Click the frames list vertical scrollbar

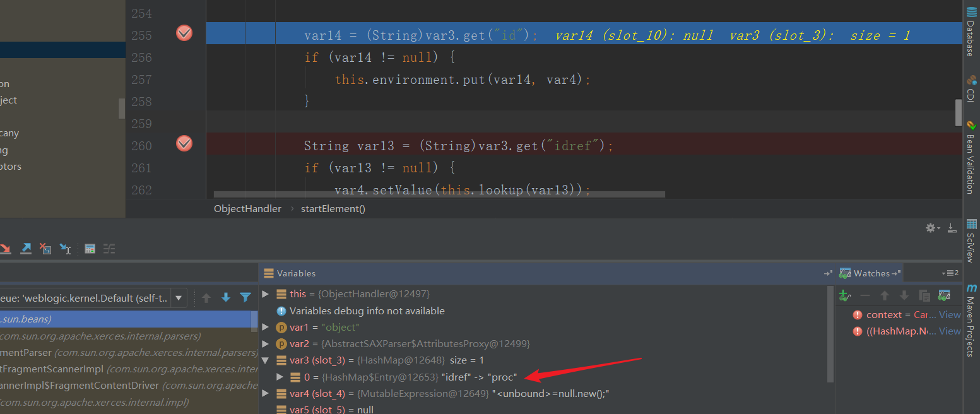(x=254, y=321)
